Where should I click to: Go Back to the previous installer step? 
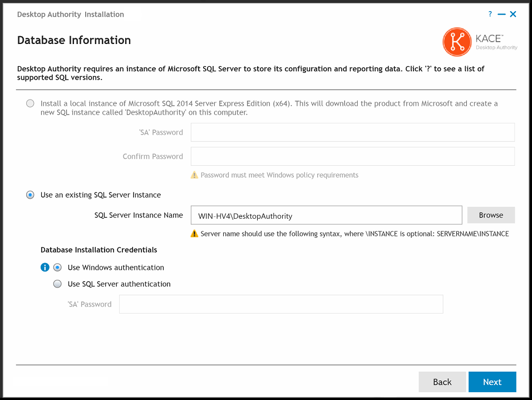(x=442, y=382)
